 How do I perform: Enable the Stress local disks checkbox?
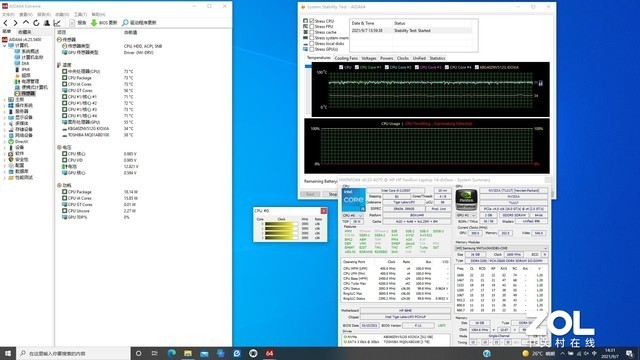(x=312, y=44)
